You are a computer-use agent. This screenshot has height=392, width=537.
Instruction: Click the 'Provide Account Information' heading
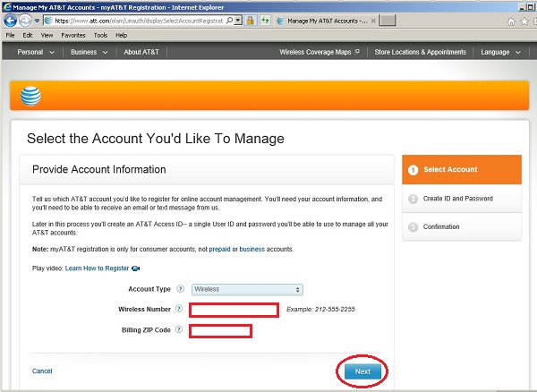[x=99, y=169]
